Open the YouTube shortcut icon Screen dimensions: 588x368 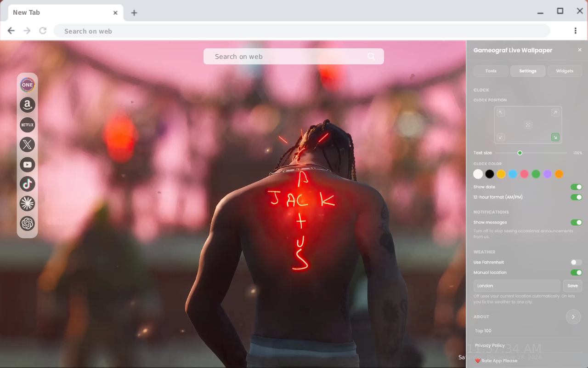[28, 164]
